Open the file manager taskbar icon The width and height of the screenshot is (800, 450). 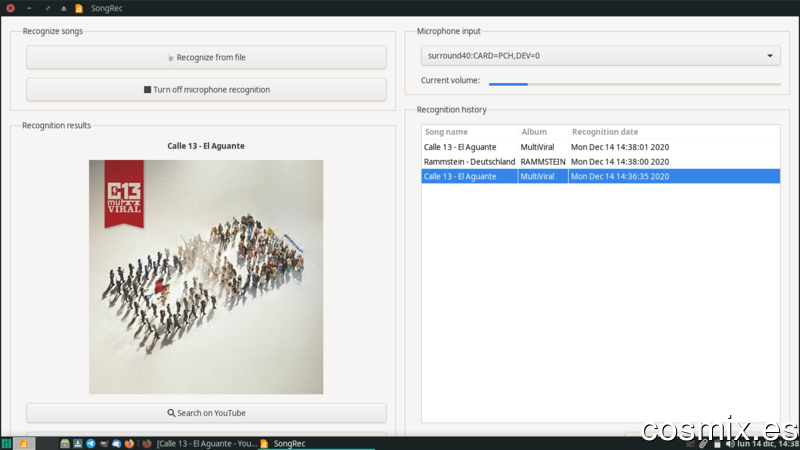click(65, 443)
